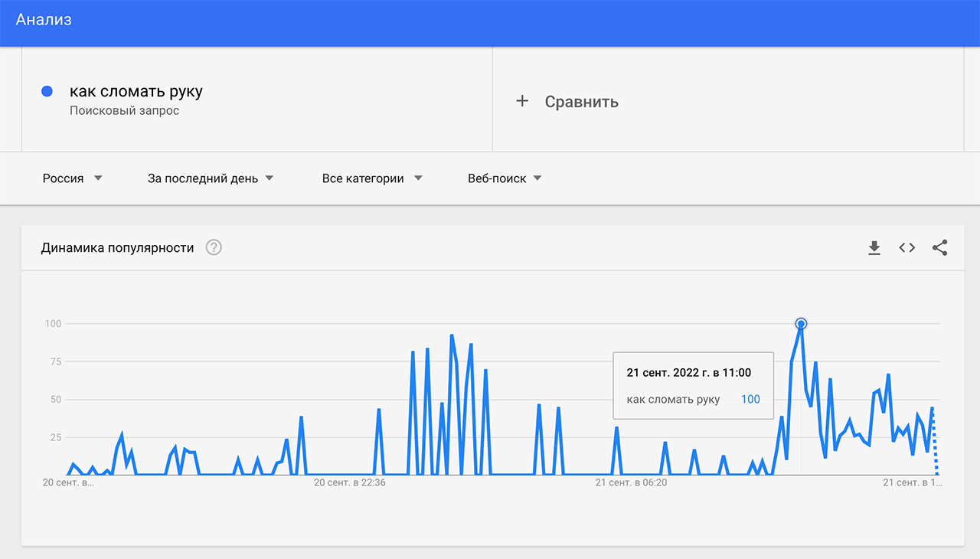This screenshot has width=980, height=559.
Task: Click the Сравнить button to add term
Action: point(581,102)
